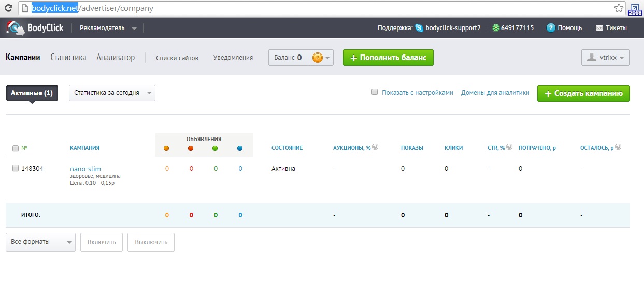Screen dimensions: 644x291
Task: Click the vtrixx user avatar icon
Action: [x=591, y=58]
